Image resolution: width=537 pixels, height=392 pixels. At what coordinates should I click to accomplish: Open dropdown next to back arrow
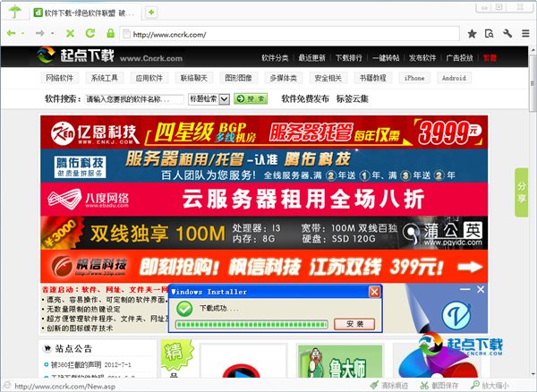(22, 33)
